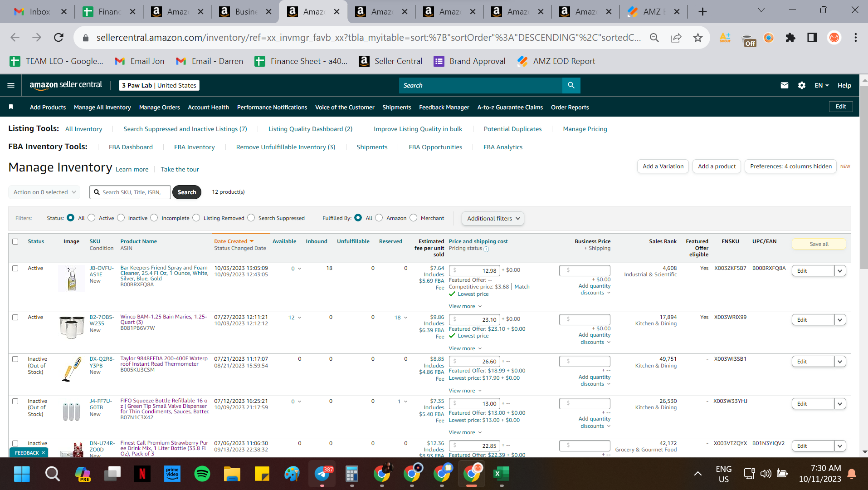Open Manage All Inventory menu item
Viewport: 868px width, 490px height.
(102, 107)
